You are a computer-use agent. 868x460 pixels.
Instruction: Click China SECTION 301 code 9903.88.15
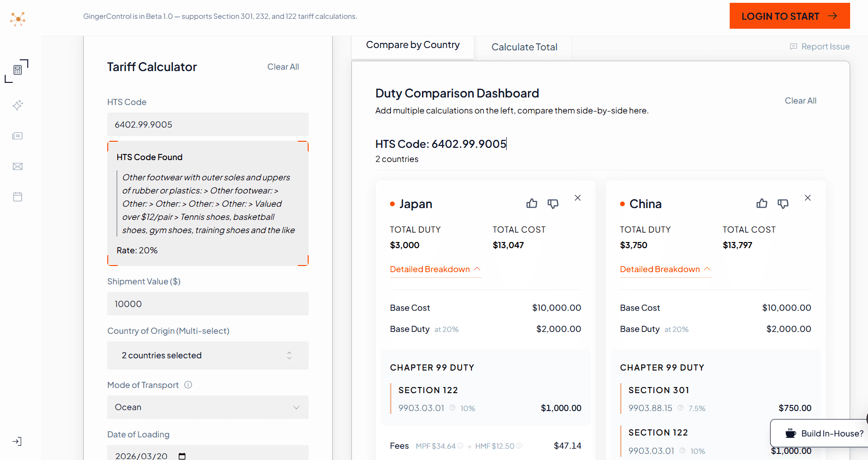pos(650,408)
